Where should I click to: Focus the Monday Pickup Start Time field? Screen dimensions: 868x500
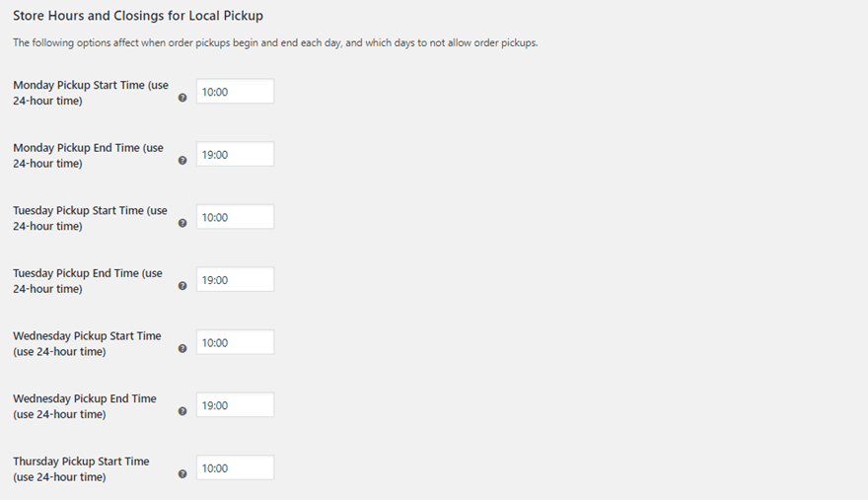[235, 92]
